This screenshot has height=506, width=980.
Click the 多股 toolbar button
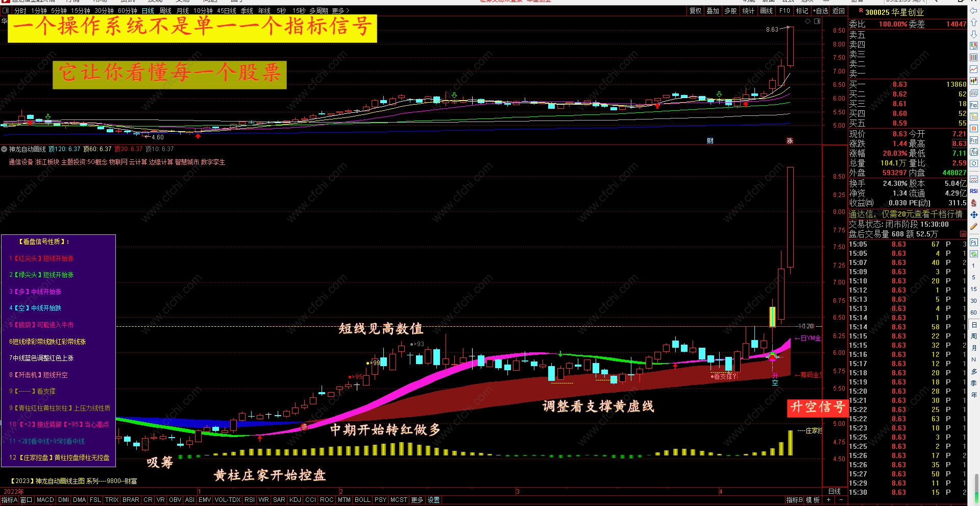click(x=730, y=11)
